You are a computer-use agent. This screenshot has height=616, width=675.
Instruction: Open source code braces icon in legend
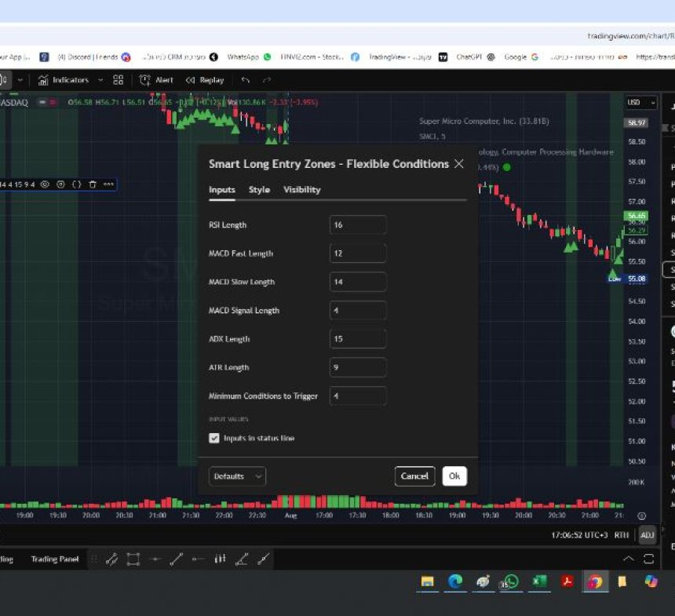click(77, 184)
